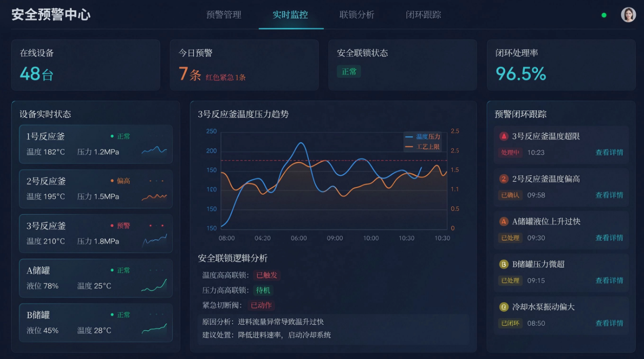Open the B储罐 device card
644x359 pixels.
[x=96, y=323]
